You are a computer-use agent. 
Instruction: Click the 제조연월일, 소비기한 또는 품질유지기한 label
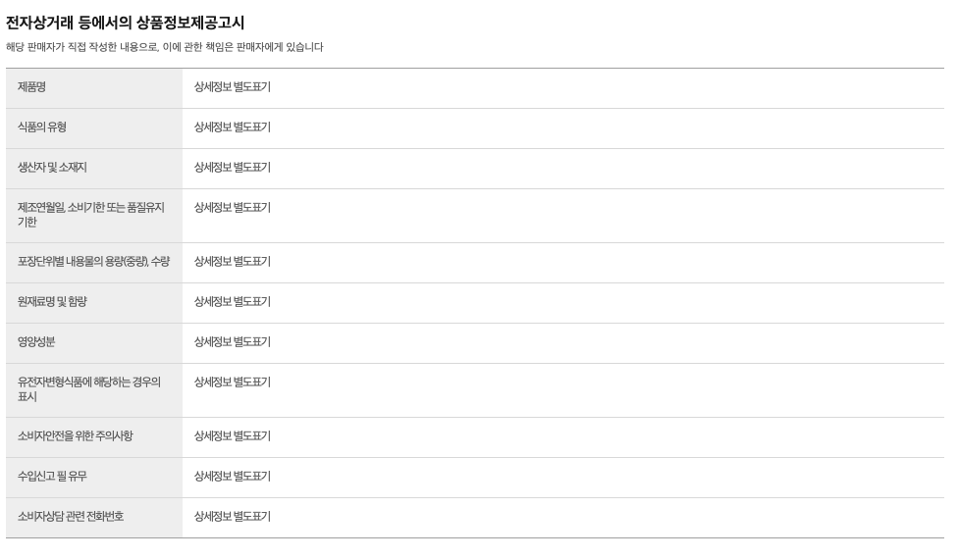tap(90, 215)
